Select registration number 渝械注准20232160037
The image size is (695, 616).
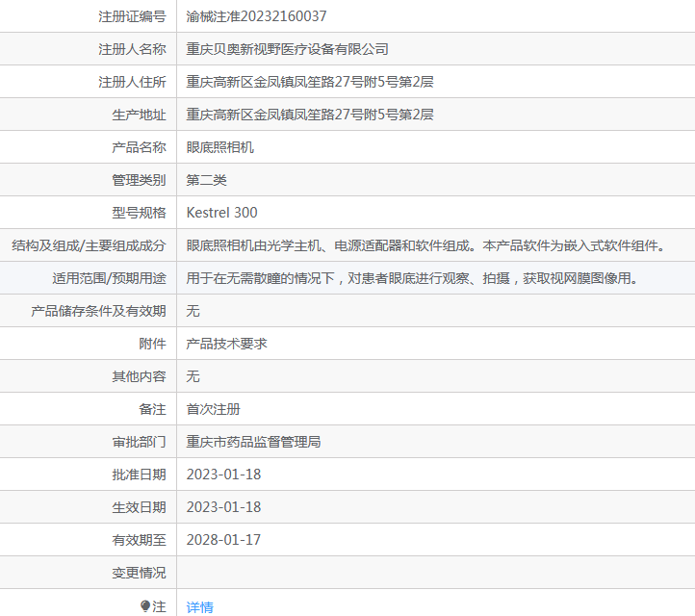[256, 16]
